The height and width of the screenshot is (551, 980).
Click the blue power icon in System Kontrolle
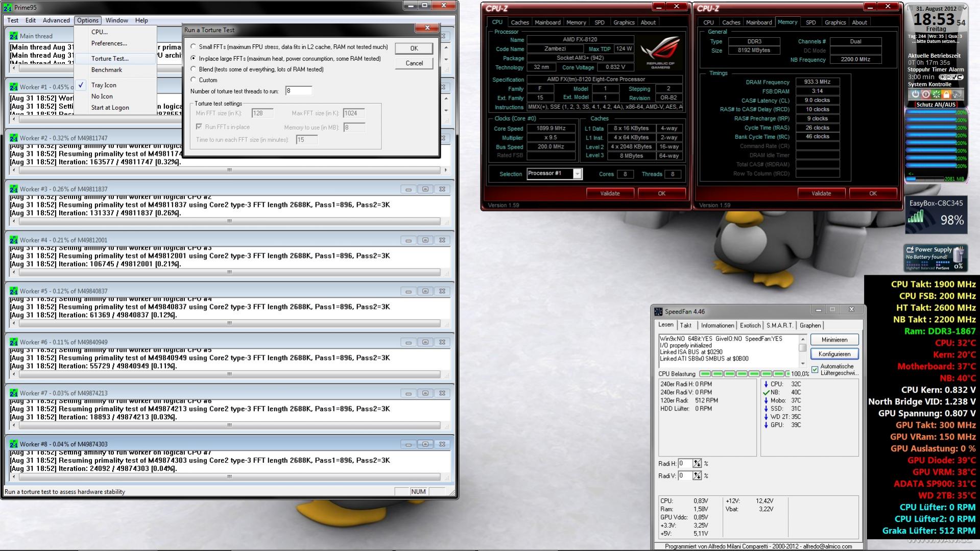point(915,94)
